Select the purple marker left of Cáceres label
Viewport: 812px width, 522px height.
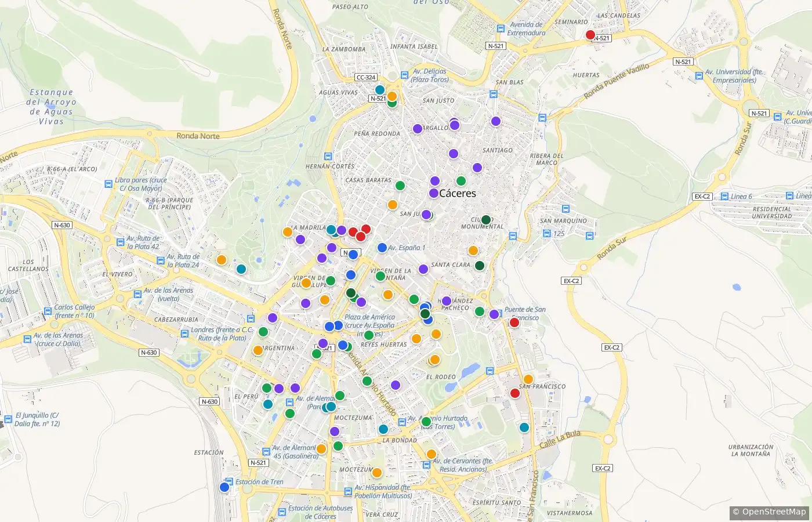coord(433,193)
